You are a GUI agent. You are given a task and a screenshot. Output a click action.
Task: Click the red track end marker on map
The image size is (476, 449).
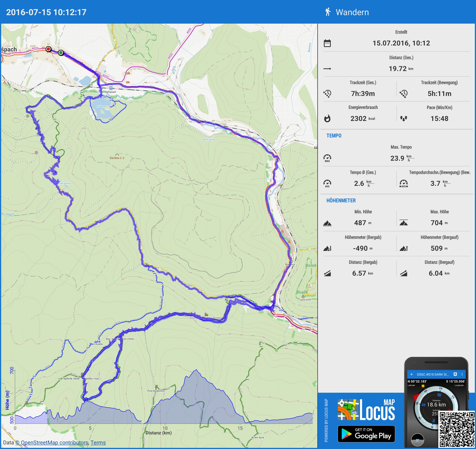48,49
